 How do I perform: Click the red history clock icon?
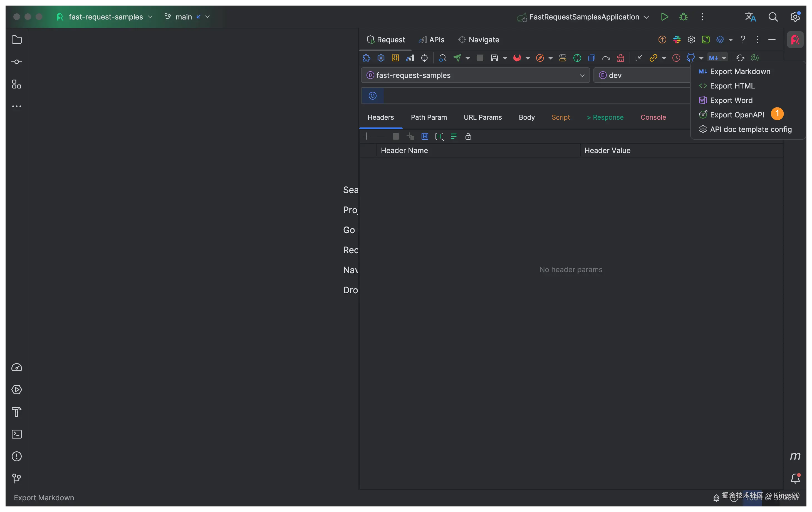point(676,58)
